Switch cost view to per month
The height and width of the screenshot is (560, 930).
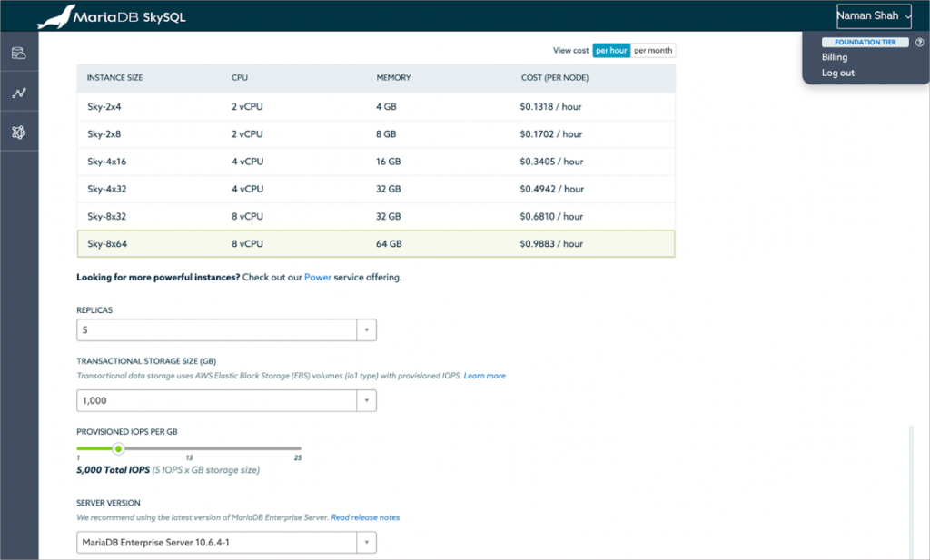coord(652,50)
